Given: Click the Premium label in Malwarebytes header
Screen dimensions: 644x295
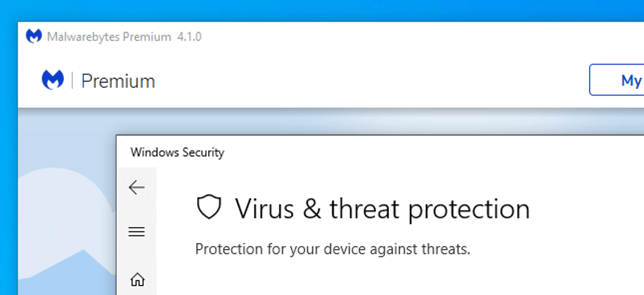Looking at the screenshot, I should click(x=118, y=81).
